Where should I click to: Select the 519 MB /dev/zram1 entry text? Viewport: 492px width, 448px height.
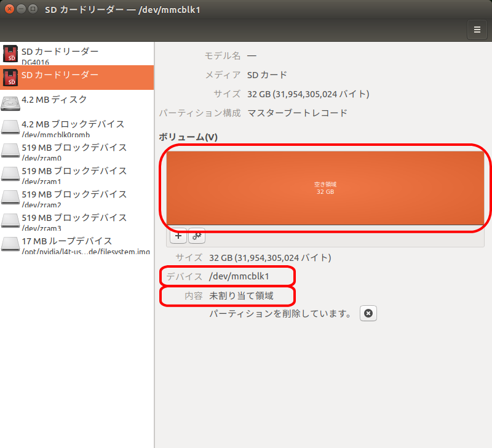74,171
